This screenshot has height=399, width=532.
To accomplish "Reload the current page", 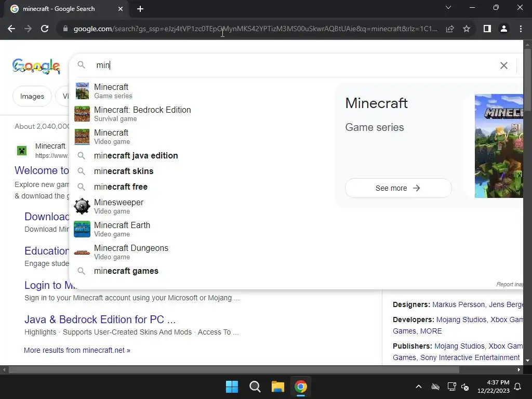I will tap(45, 29).
